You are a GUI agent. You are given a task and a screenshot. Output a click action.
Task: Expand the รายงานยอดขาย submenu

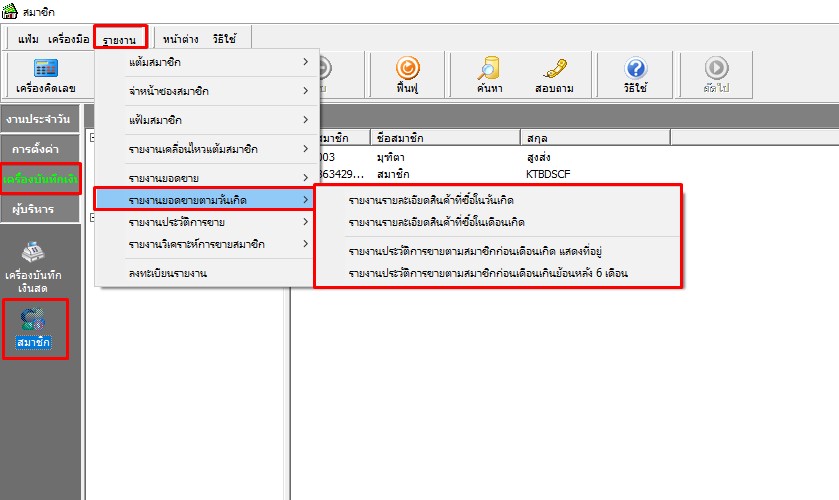point(206,177)
